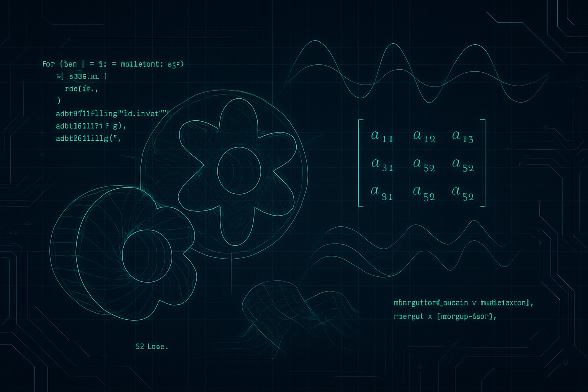This screenshot has height=392, width=588.
Task: Click the "s336" bracketed code line
Action: coord(82,77)
